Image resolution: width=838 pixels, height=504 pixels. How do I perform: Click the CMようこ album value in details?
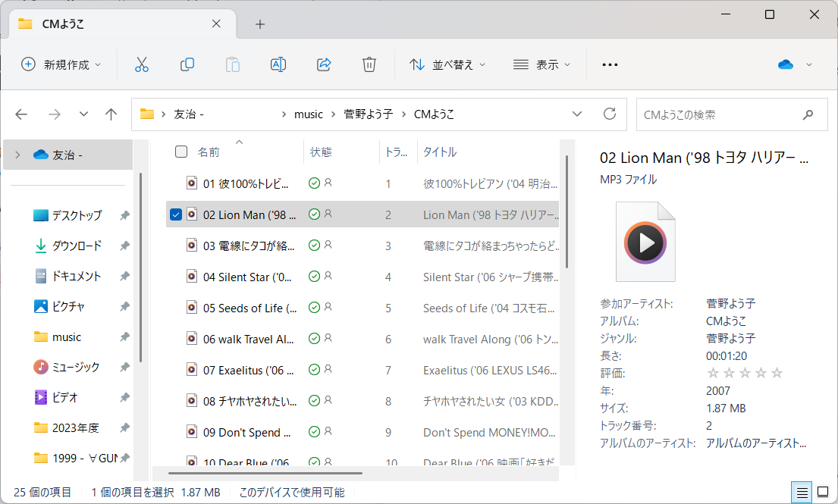[726, 321]
